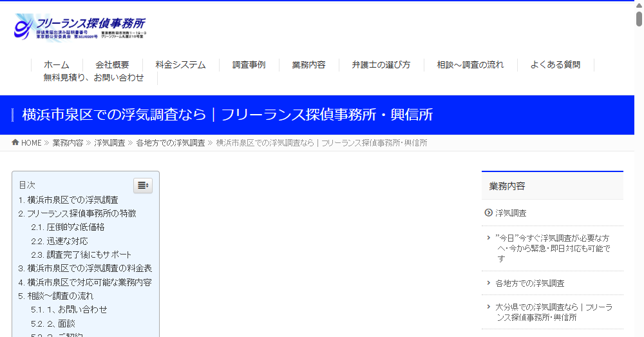The image size is (644, 337).
Task: Click the scrollbar up arrow
Action: [x=639, y=5]
